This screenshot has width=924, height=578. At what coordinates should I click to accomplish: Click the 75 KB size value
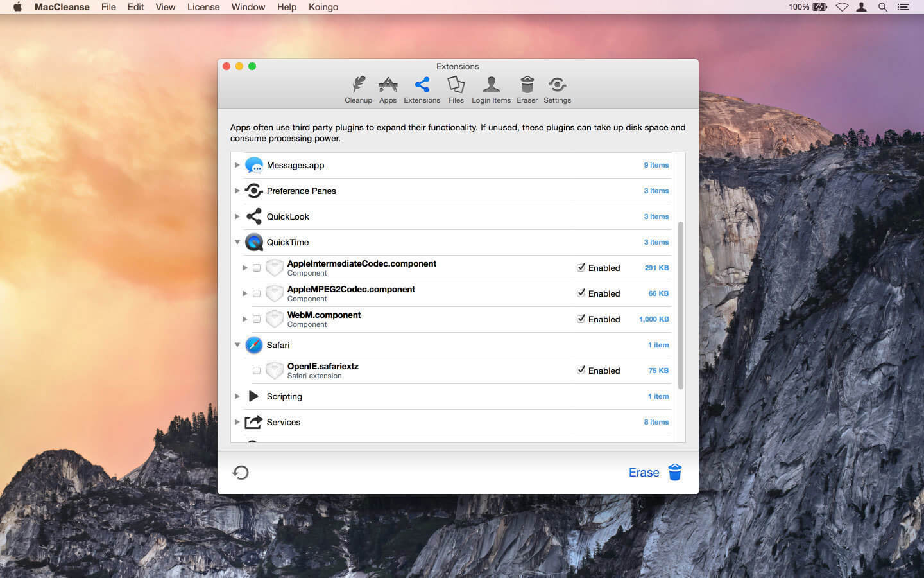pyautogui.click(x=658, y=371)
